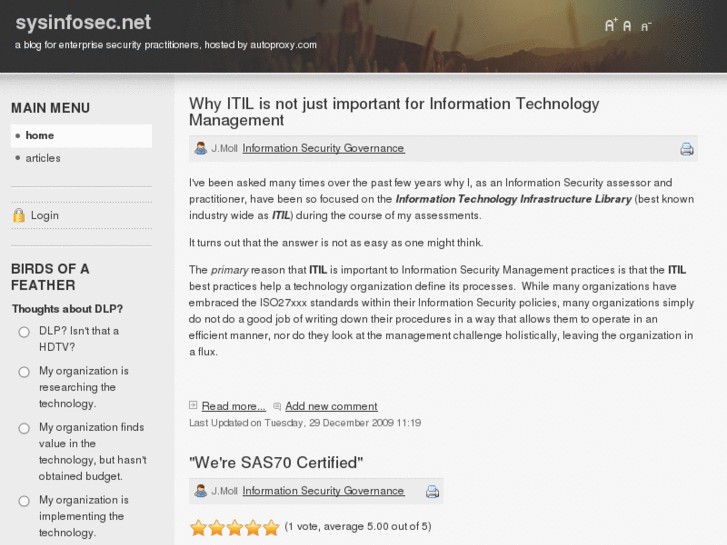
Task: Click the lock icon beside Login
Action: pos(18,215)
